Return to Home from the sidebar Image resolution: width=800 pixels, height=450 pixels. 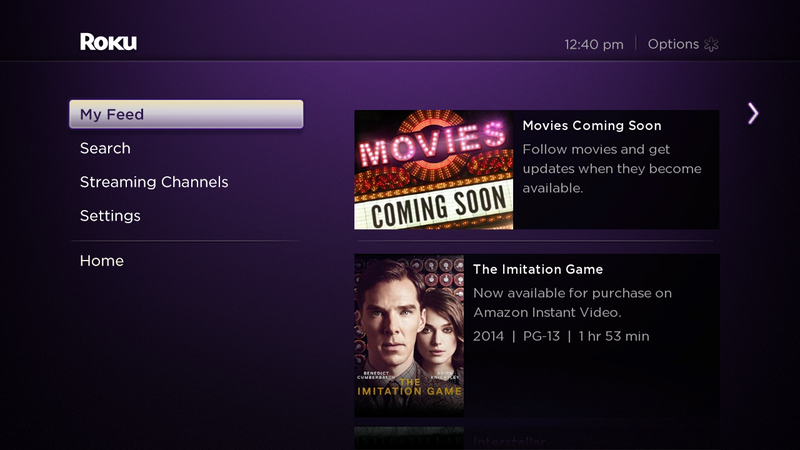pyautogui.click(x=102, y=261)
